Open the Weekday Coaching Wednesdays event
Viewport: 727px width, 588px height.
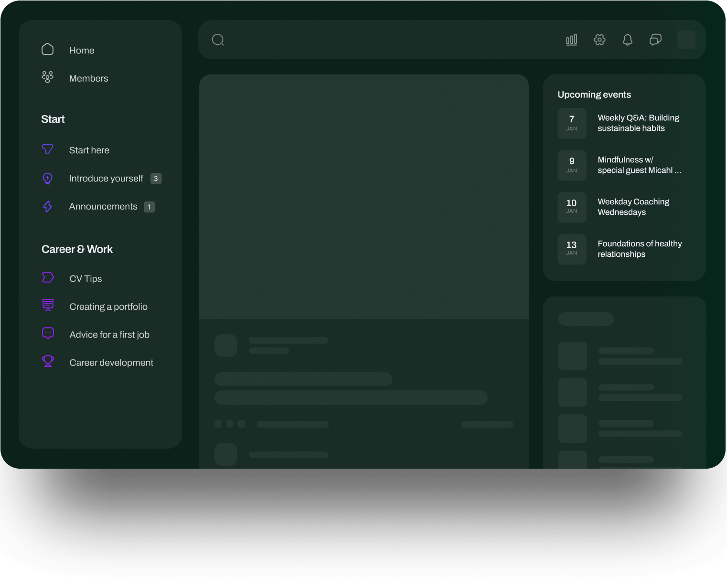pyautogui.click(x=633, y=207)
